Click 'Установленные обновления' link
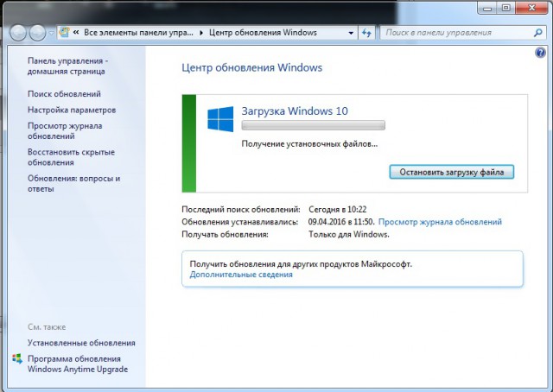This screenshot has width=553, height=392. tap(81, 343)
